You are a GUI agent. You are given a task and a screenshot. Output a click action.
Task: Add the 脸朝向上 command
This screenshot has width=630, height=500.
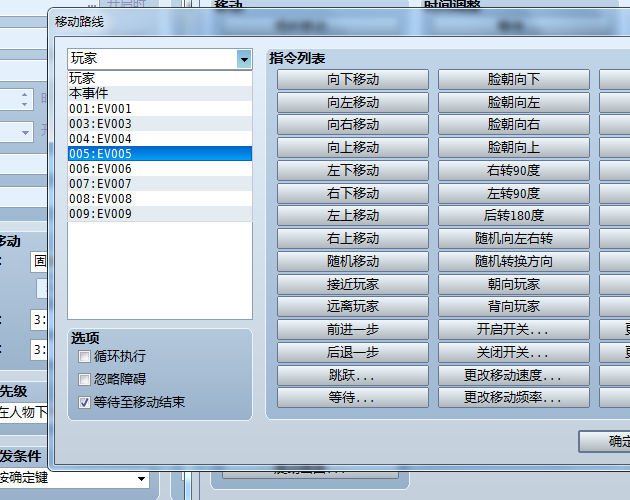coord(514,148)
